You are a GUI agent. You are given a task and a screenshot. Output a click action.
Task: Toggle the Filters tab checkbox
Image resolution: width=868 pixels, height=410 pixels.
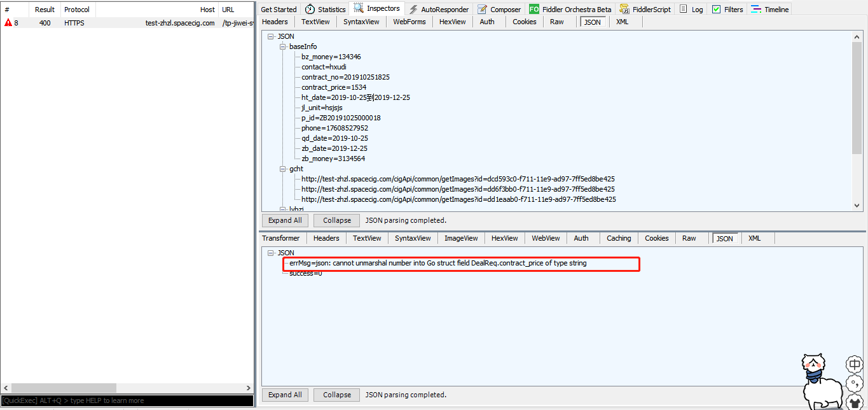pos(716,10)
